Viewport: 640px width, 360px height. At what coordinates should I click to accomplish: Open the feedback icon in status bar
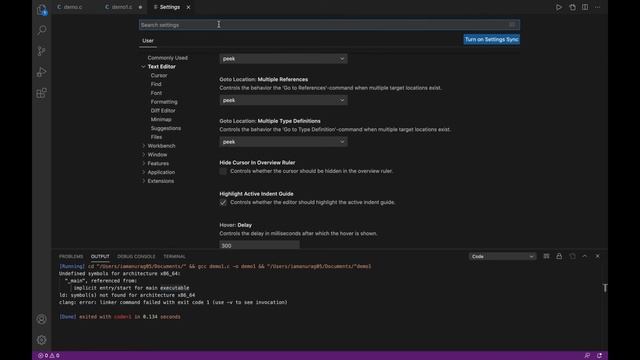click(x=587, y=356)
